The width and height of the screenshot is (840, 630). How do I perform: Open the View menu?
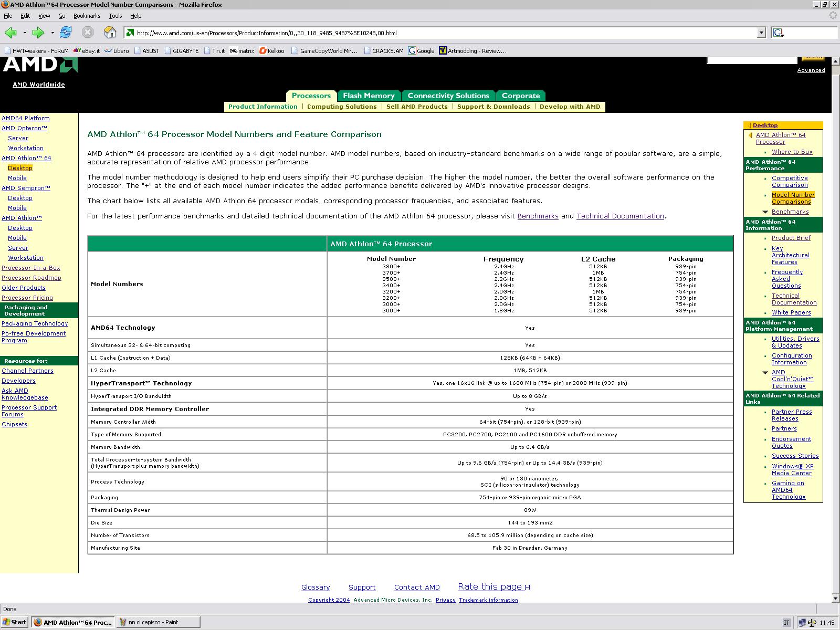(x=44, y=16)
